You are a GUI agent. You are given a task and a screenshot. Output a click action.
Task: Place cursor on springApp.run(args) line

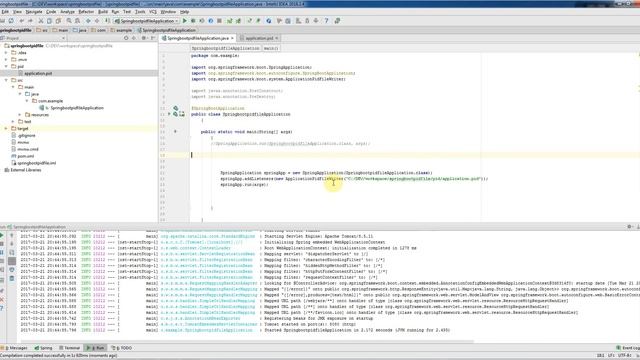pyautogui.click(x=244, y=184)
